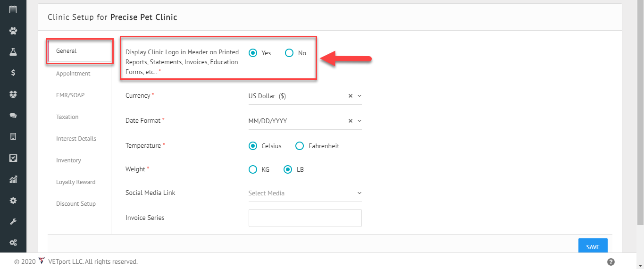Click the VETport LLC copyright text

coord(93,261)
